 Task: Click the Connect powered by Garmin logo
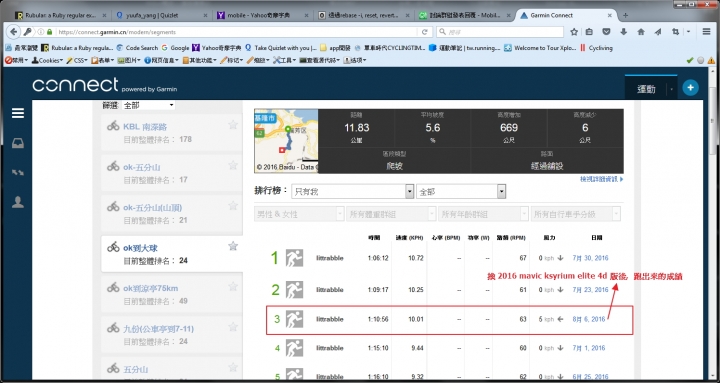coord(104,85)
